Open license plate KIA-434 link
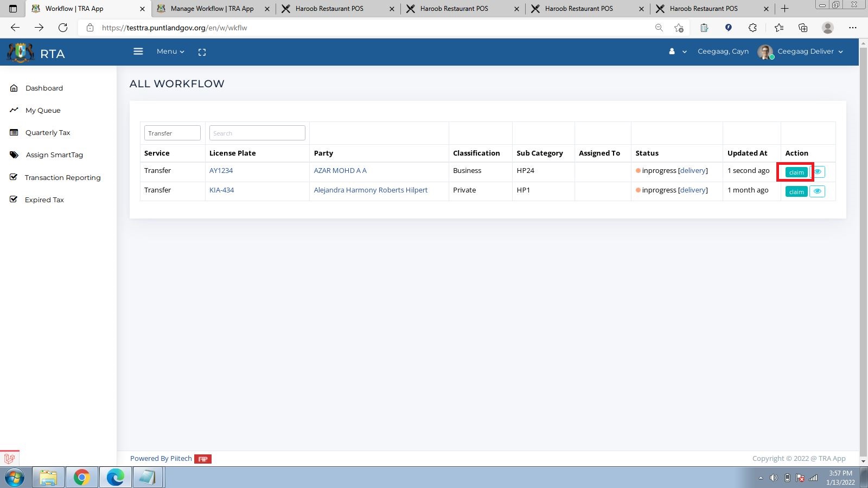This screenshot has width=868, height=488. pos(221,190)
